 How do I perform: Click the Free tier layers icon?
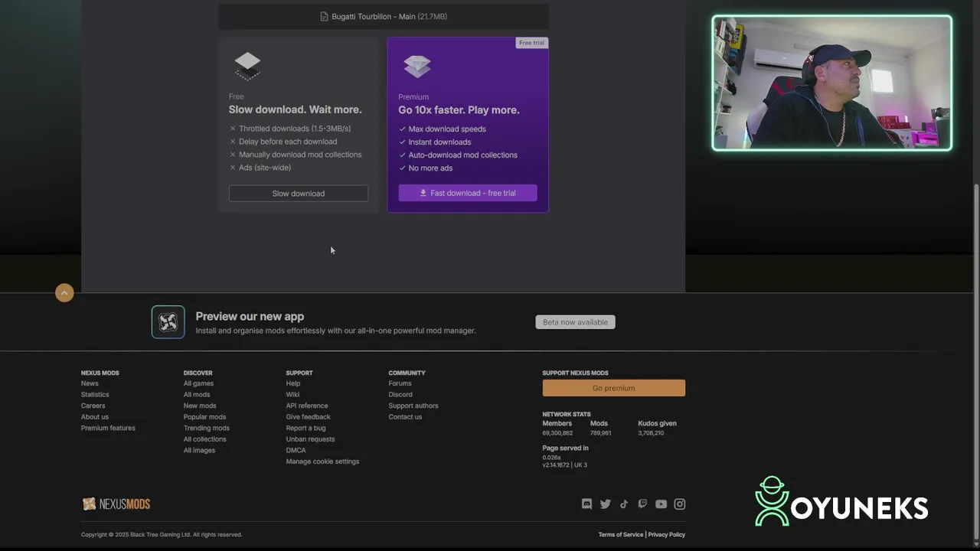point(247,66)
